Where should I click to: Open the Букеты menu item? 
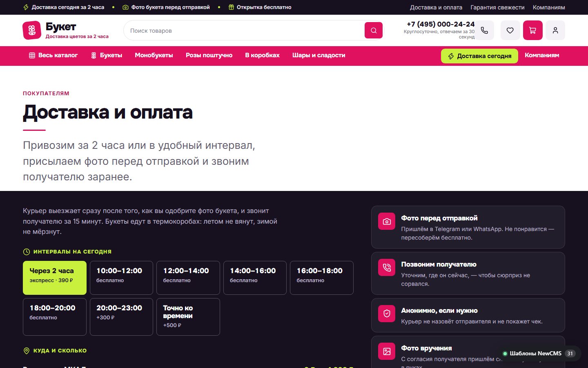(106, 55)
